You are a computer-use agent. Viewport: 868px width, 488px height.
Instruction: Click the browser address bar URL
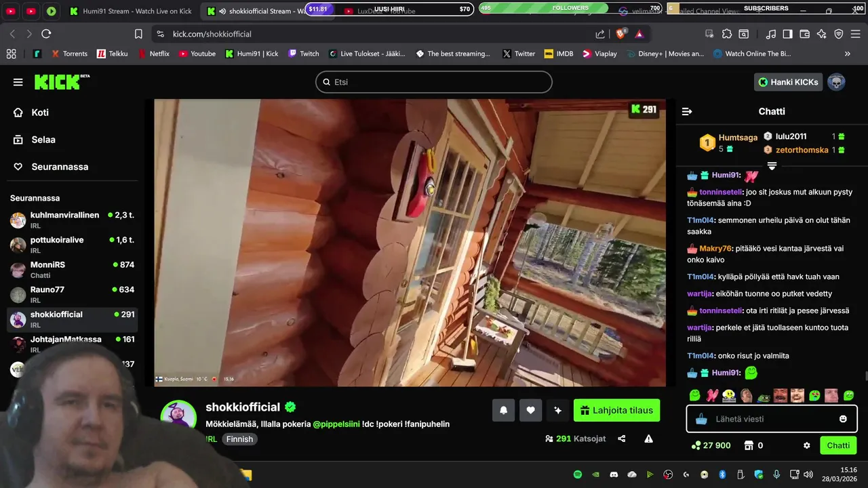point(212,34)
